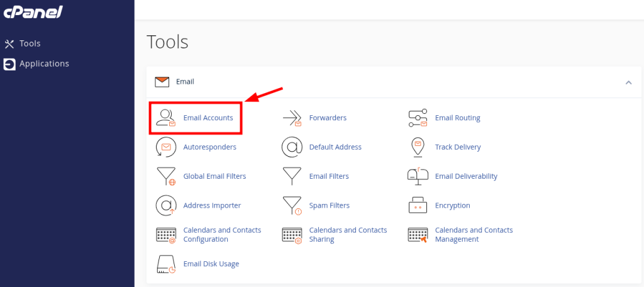Collapse the Email section chevron
The height and width of the screenshot is (287, 644).
pos(628,82)
